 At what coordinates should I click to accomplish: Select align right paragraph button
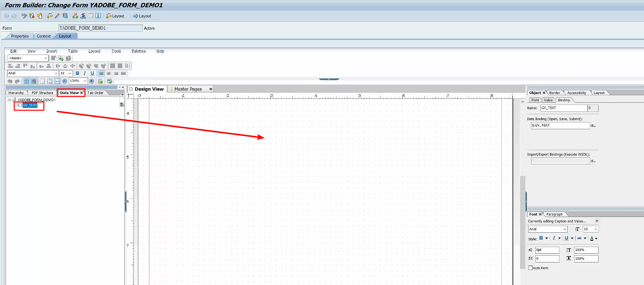coord(116,73)
